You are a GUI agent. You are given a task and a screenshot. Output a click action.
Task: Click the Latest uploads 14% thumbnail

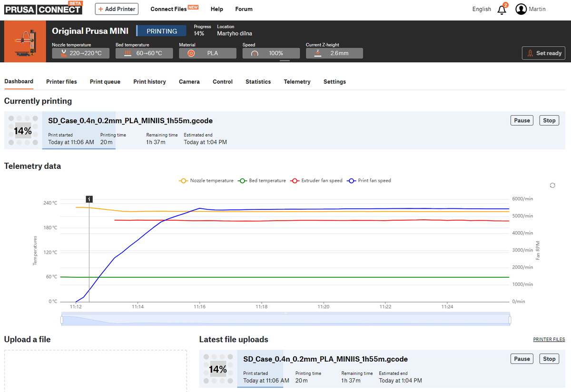click(218, 369)
